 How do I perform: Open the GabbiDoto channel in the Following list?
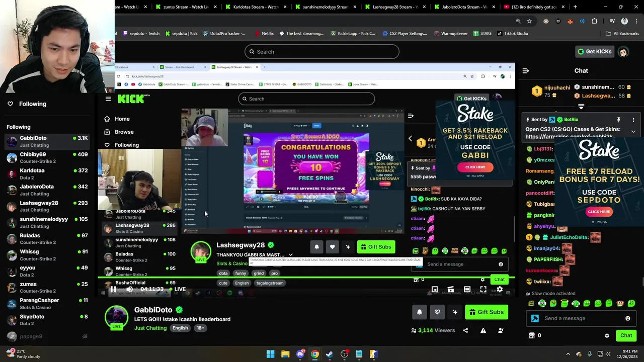click(48, 141)
